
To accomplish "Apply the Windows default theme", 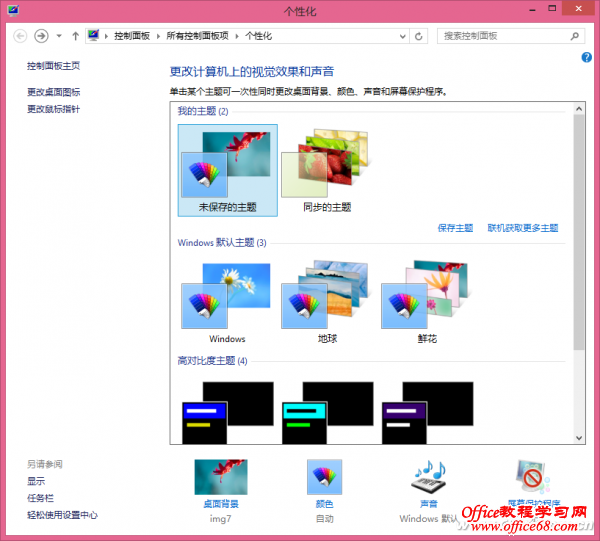I will coord(227,300).
